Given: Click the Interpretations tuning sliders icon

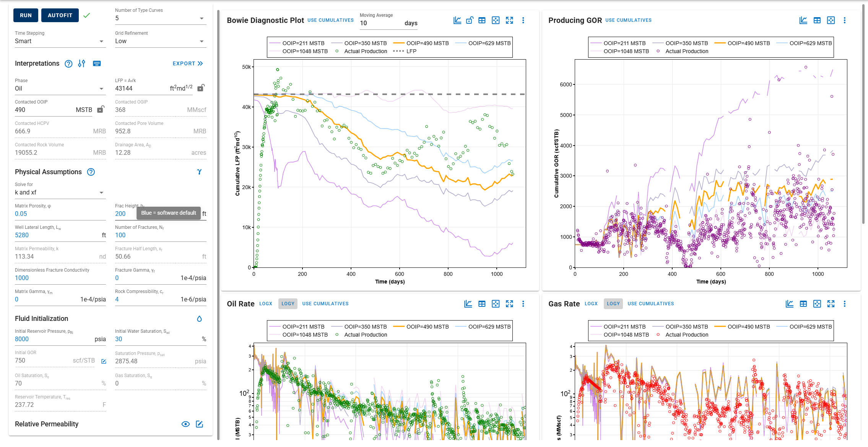Looking at the screenshot, I should point(81,64).
